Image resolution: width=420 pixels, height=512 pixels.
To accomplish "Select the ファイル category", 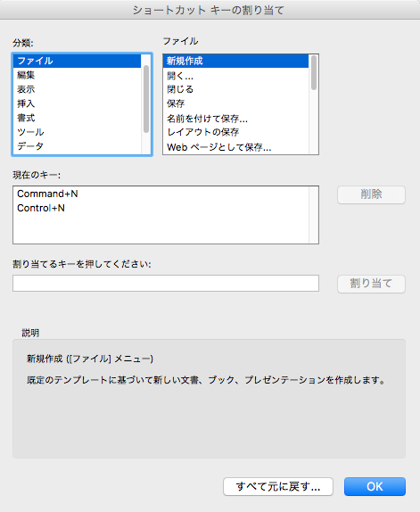I will (77, 61).
